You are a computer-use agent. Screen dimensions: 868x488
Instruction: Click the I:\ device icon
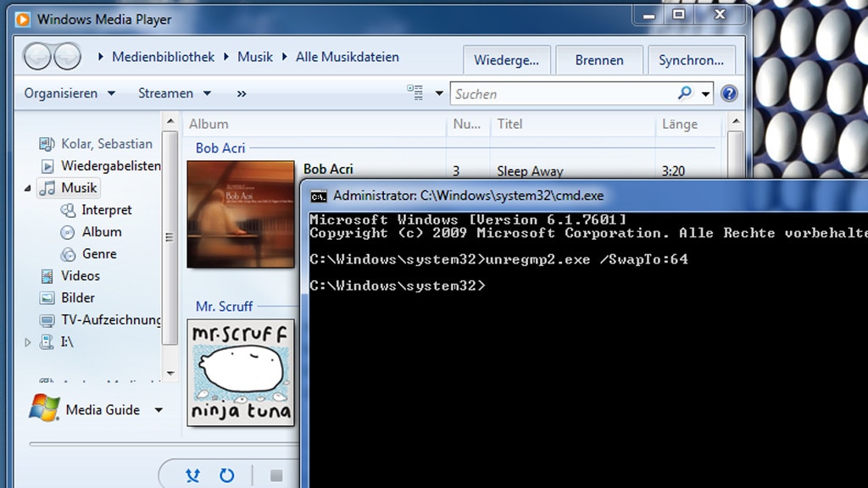click(47, 342)
